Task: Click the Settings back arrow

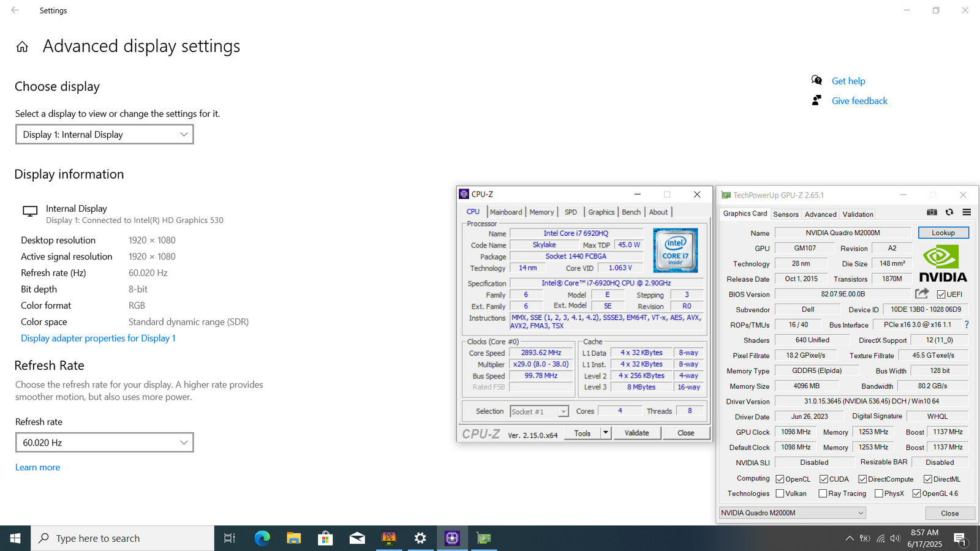Action: point(15,10)
